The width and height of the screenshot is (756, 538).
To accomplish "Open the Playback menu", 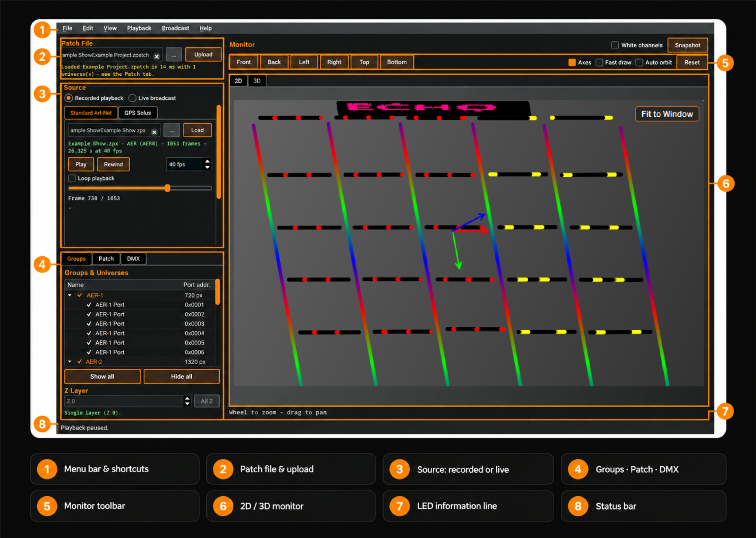I will (x=139, y=28).
